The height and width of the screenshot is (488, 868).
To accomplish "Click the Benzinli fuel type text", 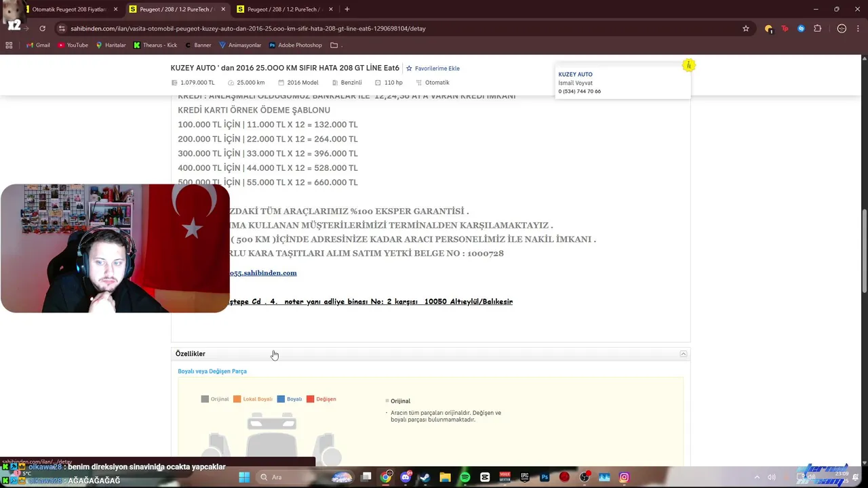I will point(351,83).
